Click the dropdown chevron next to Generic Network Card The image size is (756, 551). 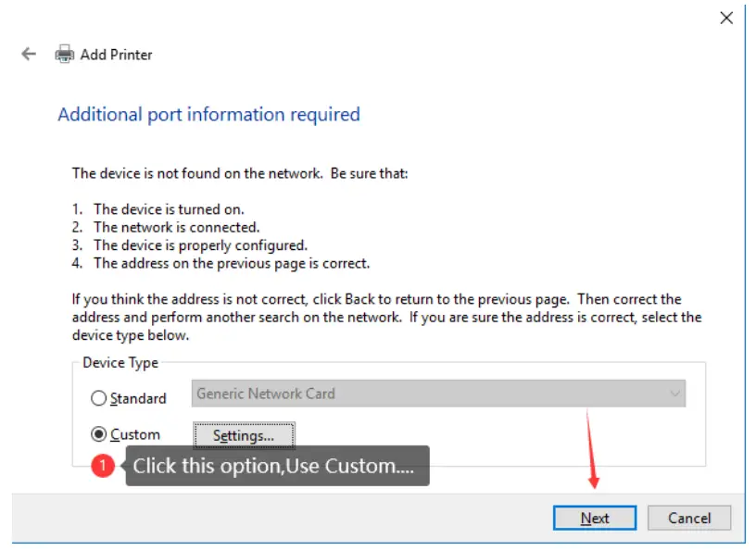tap(677, 394)
